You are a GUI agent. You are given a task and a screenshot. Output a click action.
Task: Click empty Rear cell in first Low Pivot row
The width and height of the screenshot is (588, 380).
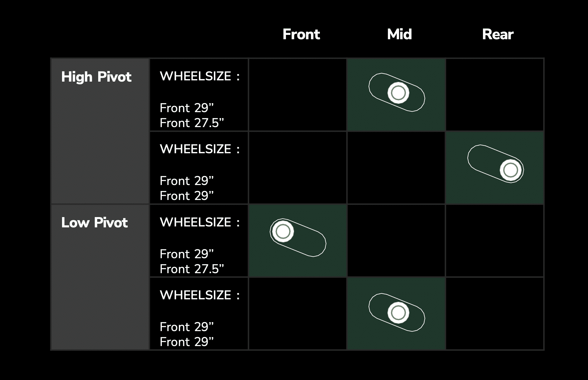pos(495,241)
